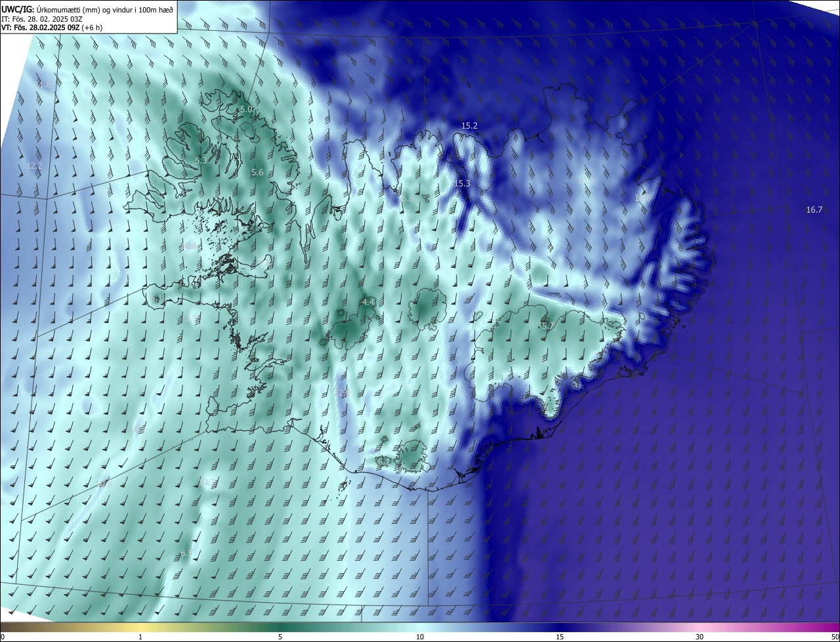
Task: Click the IT: Fös. 28. 02. 2025 03Z line
Action: coord(42,18)
